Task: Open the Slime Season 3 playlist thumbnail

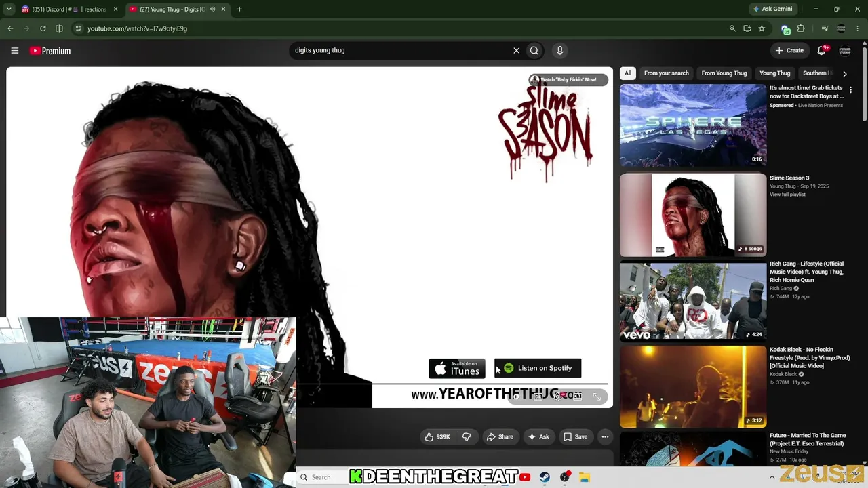Action: (x=693, y=216)
